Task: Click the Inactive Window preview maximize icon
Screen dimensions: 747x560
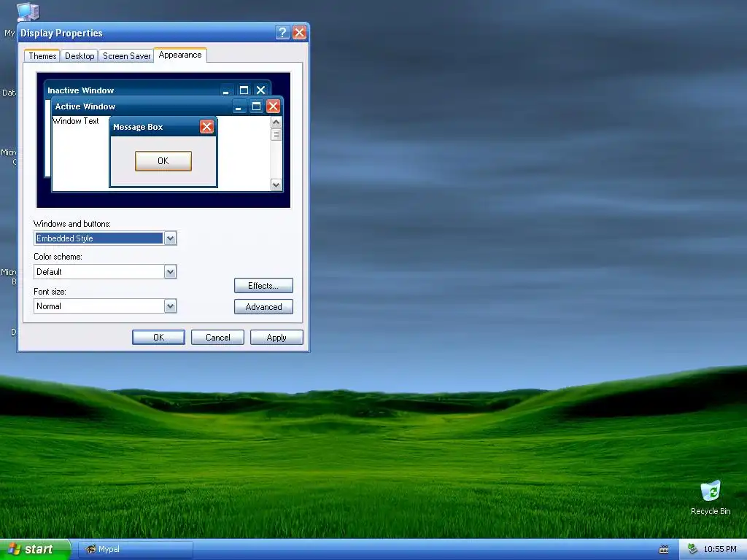Action: [x=244, y=90]
